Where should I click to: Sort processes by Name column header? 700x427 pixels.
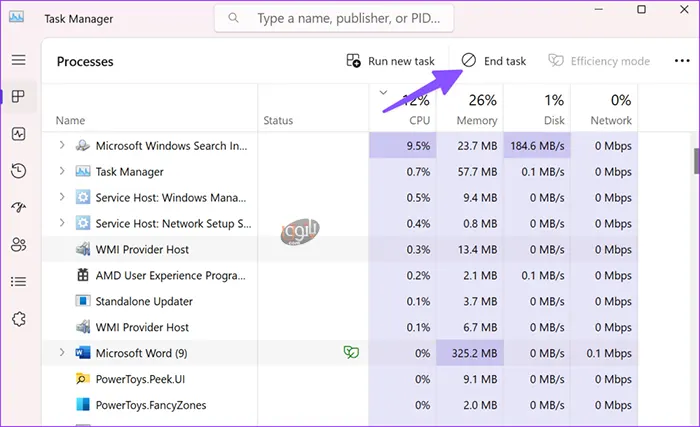click(x=70, y=121)
